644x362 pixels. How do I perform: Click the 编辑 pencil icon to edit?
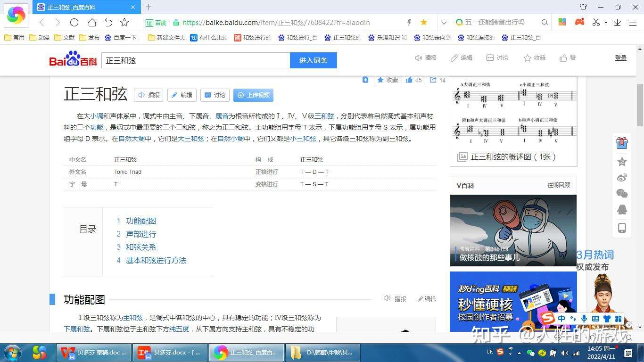tap(454, 58)
